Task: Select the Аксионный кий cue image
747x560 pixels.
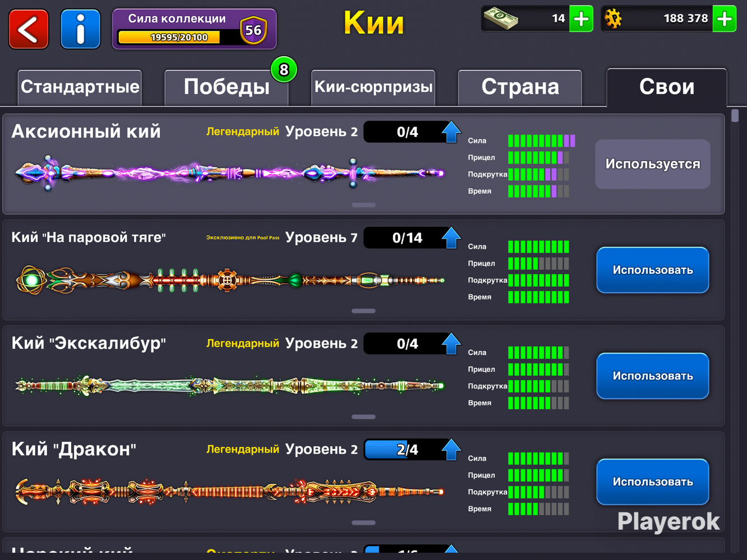Action: [230, 173]
